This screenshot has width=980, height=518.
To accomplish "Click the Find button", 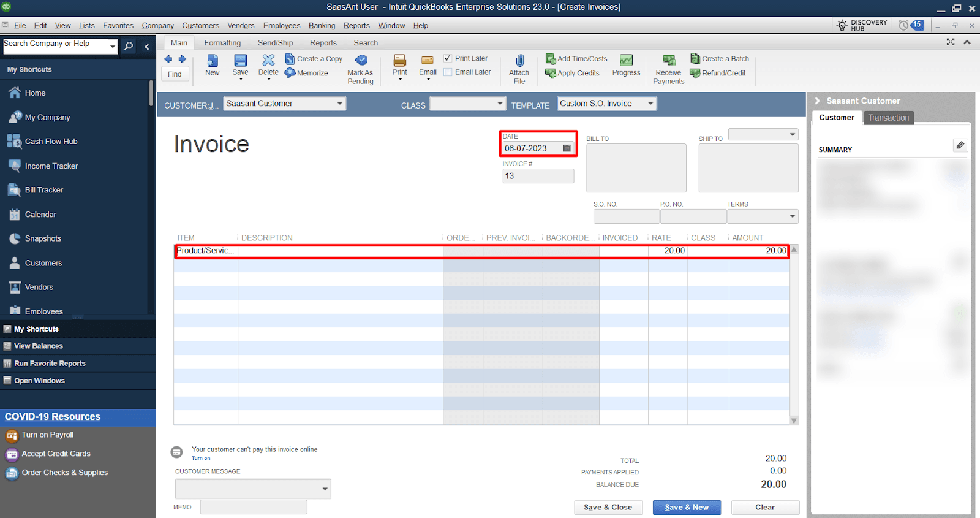I will [175, 74].
